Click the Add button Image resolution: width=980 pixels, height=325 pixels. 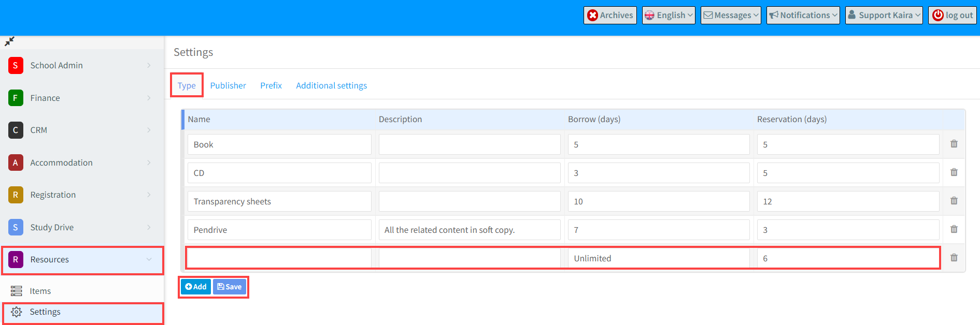(x=196, y=287)
